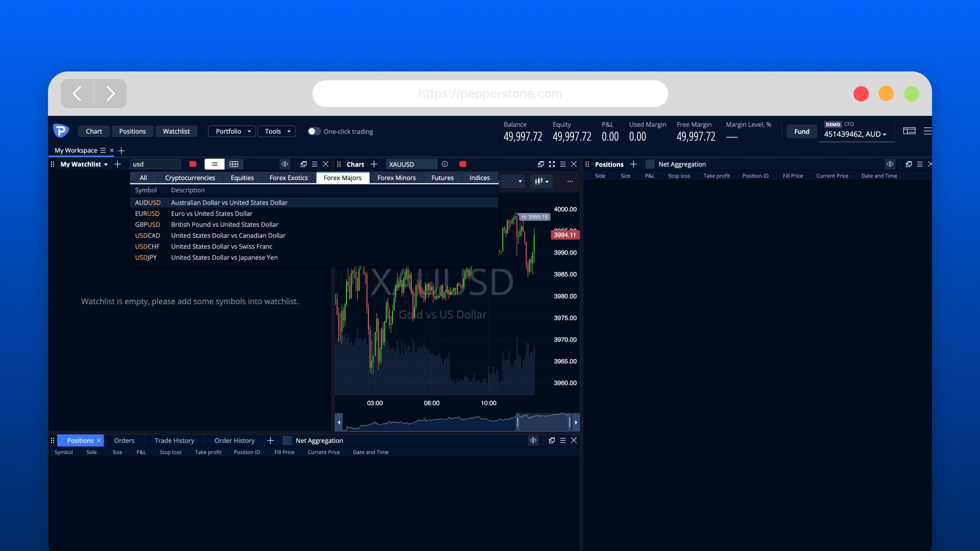Switch watchlist to grid view icon
The height and width of the screenshot is (551, 980).
pos(234,164)
